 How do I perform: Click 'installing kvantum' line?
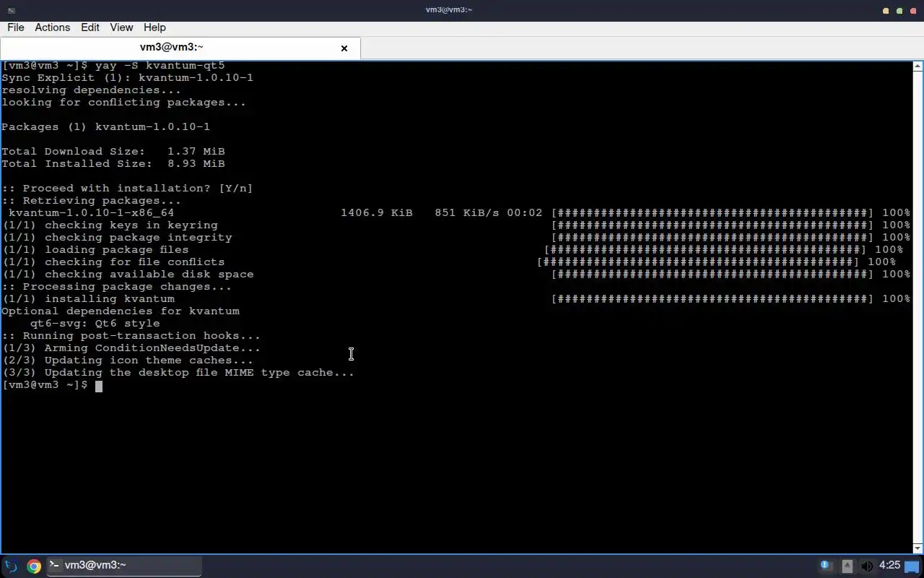tap(88, 298)
